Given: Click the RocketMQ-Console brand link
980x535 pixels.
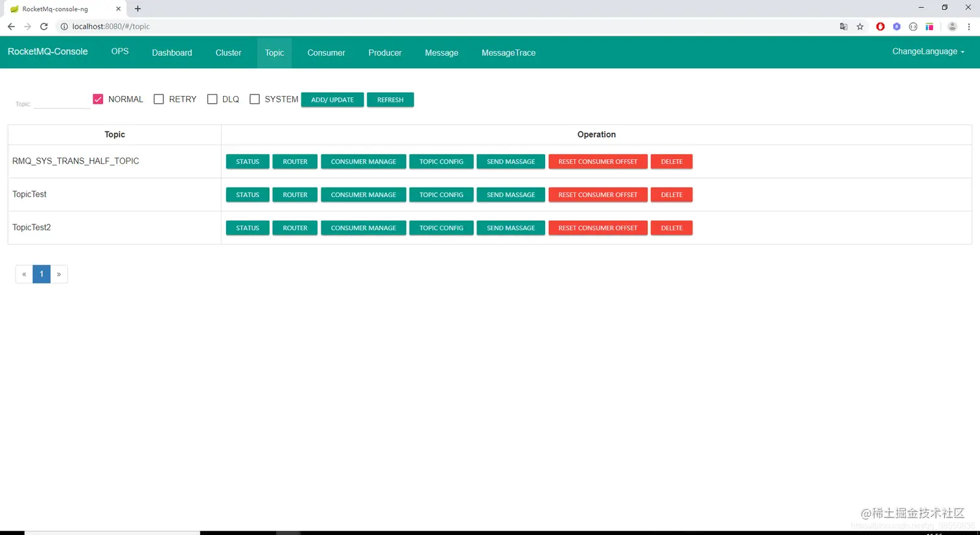Looking at the screenshot, I should [x=48, y=51].
